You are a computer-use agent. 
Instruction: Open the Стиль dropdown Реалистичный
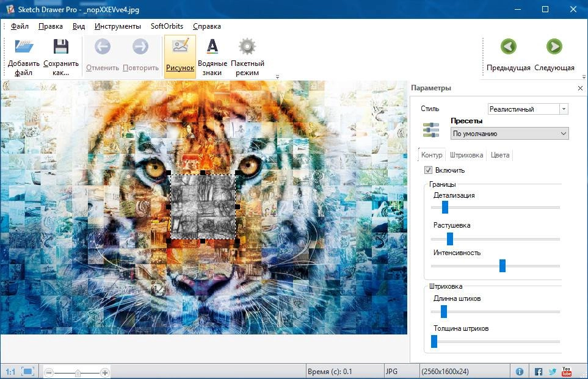(528, 109)
